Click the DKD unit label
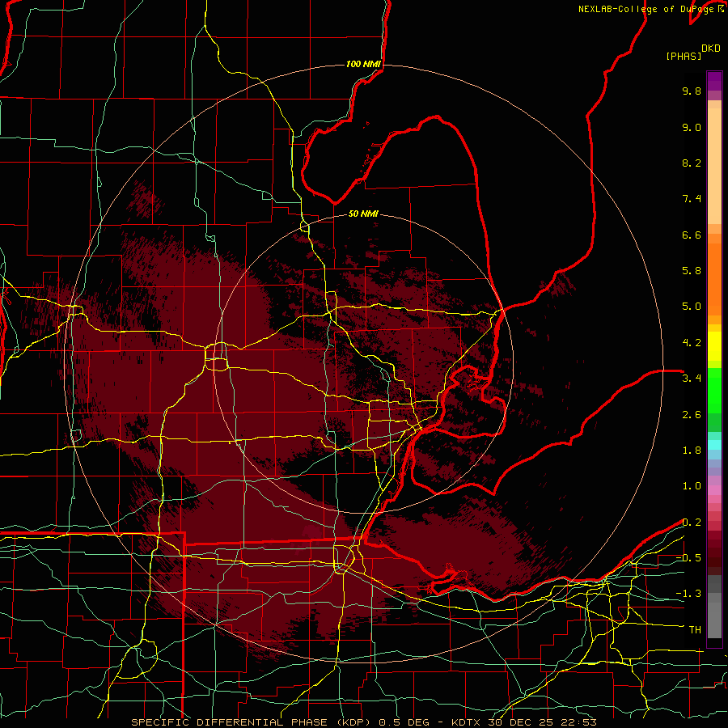Viewport: 728px width, 728px height. (x=711, y=49)
